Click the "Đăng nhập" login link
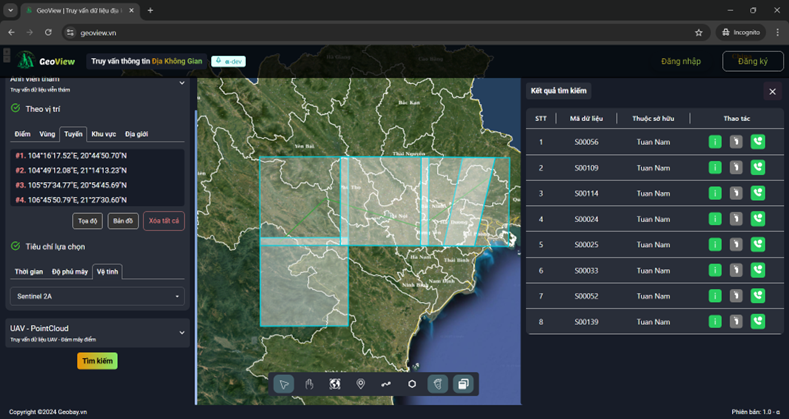This screenshot has width=789, height=419. (x=679, y=62)
